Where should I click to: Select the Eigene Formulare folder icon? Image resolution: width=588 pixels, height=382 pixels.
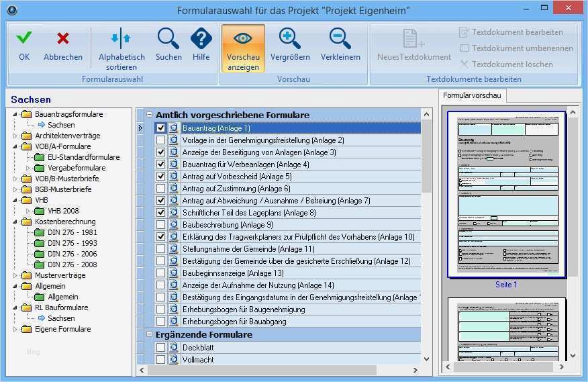click(27, 330)
